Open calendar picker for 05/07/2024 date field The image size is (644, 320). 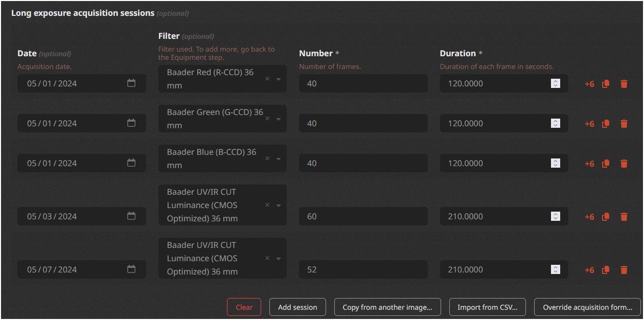[131, 269]
